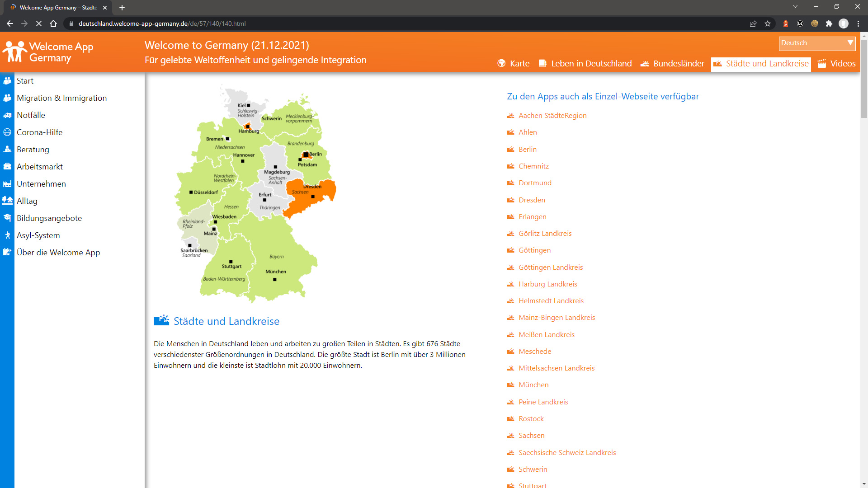This screenshot has height=488, width=868.
Task: Click the browser profile avatar icon
Action: 844,23
